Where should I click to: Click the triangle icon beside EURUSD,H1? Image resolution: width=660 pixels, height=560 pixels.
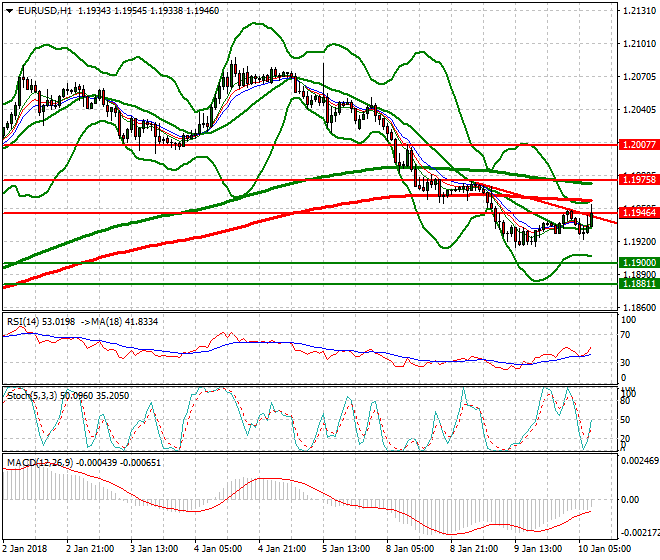[9, 10]
